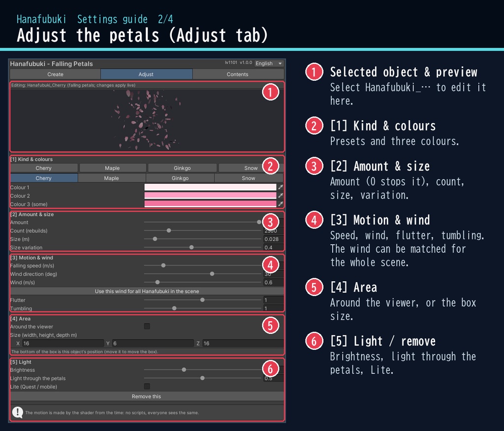Choose the highlighted Cherry preset

(44, 178)
